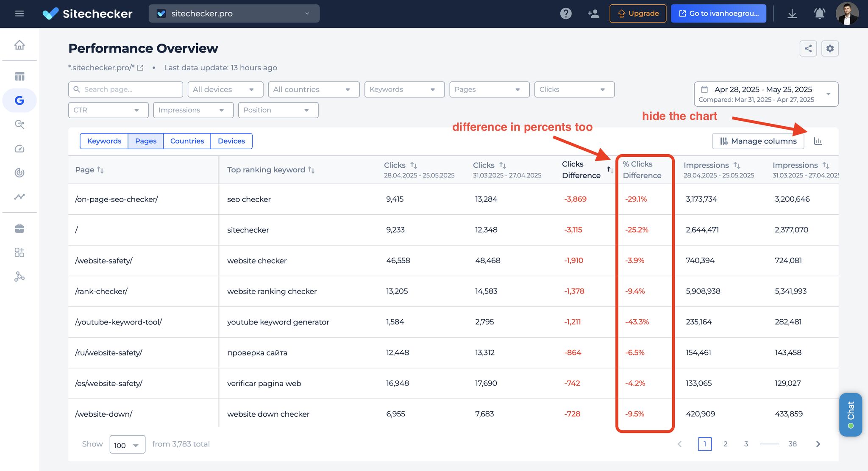Go to page 38 in pagination

click(x=793, y=444)
